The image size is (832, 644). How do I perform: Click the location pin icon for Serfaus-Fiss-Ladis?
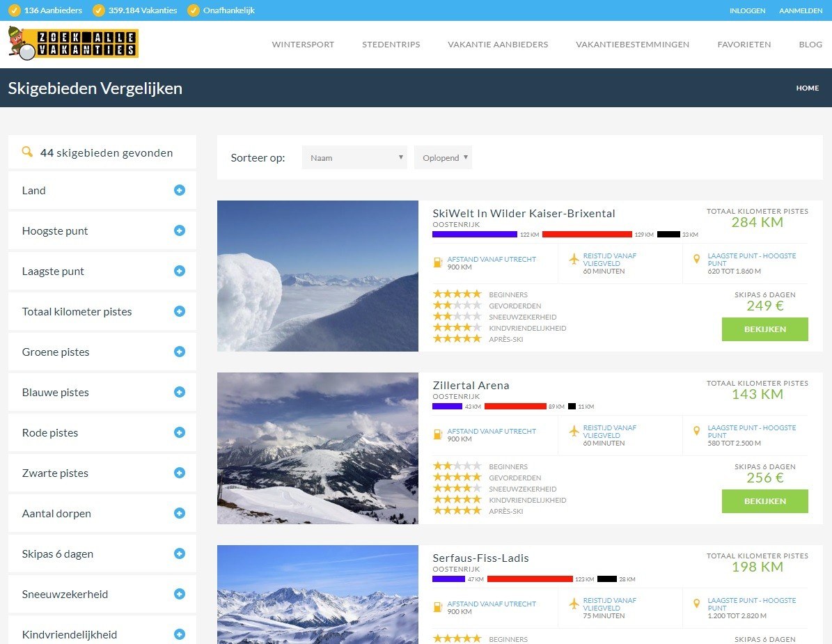[696, 604]
